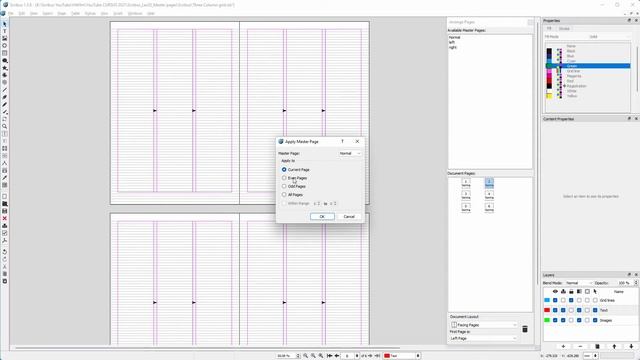Viewport: 640px width, 360px height.
Task: Click OK in Apply Master Page dialog
Action: 322,217
